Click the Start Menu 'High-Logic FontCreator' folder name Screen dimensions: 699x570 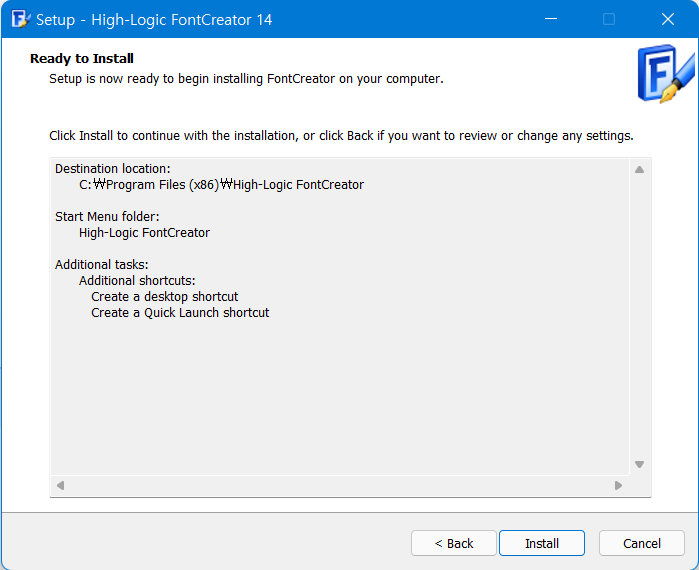point(144,233)
